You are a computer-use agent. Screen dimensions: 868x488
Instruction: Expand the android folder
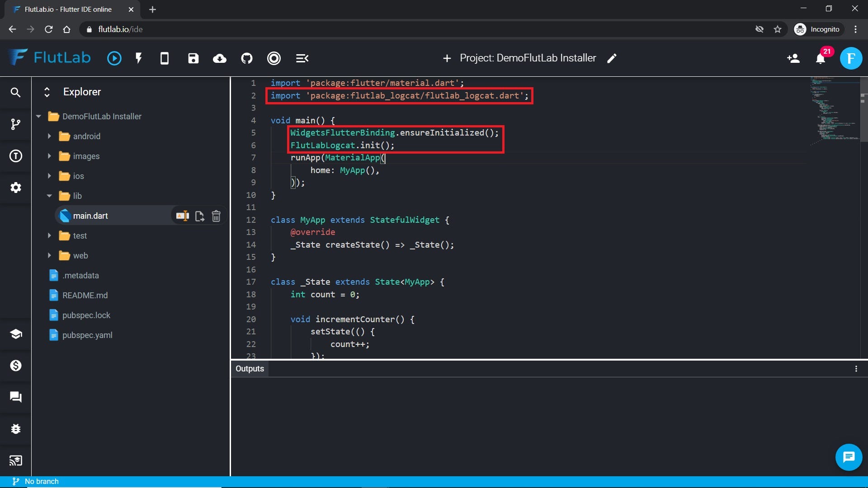coord(49,136)
